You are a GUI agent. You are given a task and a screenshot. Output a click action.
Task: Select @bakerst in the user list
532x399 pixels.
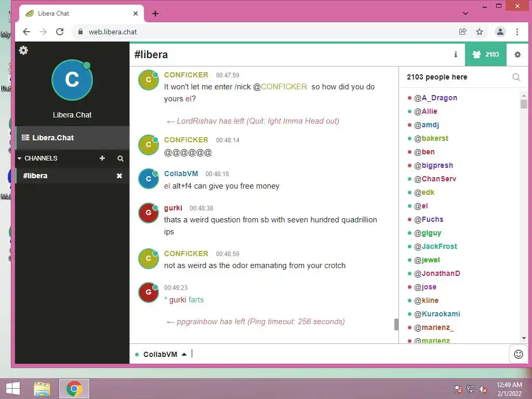click(x=431, y=138)
